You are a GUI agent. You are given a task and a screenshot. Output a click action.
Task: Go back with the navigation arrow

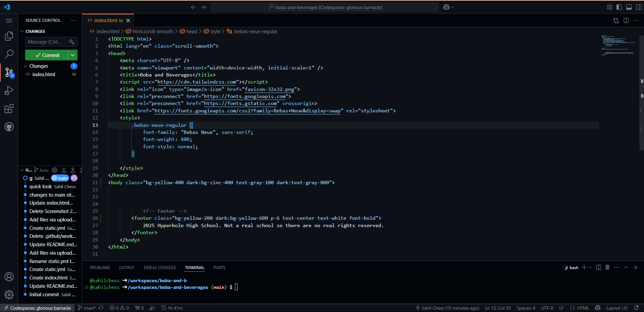coord(193,7)
